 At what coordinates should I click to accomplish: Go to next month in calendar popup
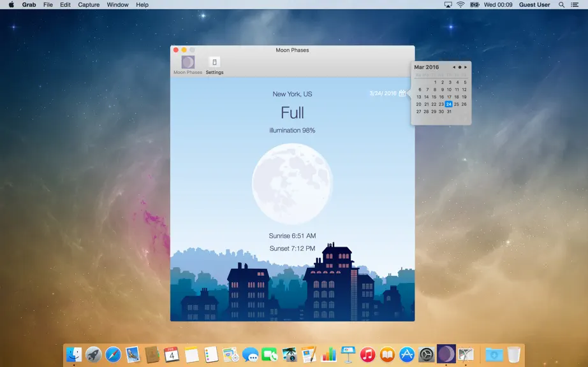click(466, 68)
